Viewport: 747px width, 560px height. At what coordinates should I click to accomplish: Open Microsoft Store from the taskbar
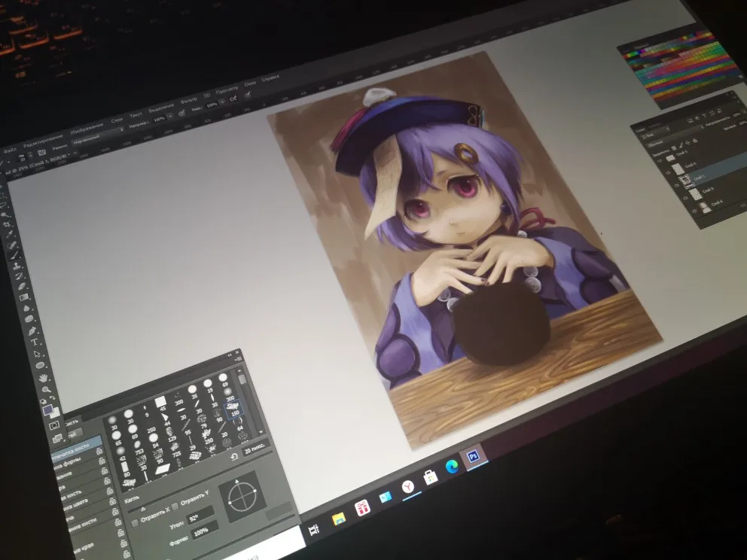(431, 476)
